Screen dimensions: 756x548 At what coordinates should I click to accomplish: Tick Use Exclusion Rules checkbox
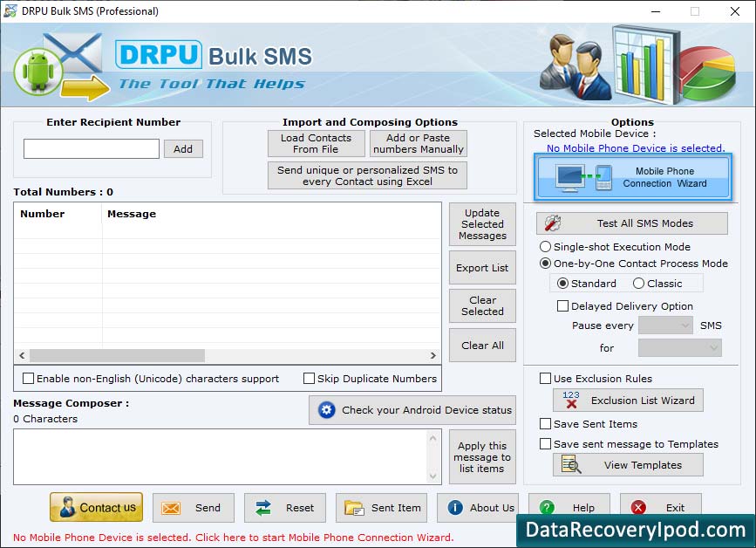click(545, 378)
